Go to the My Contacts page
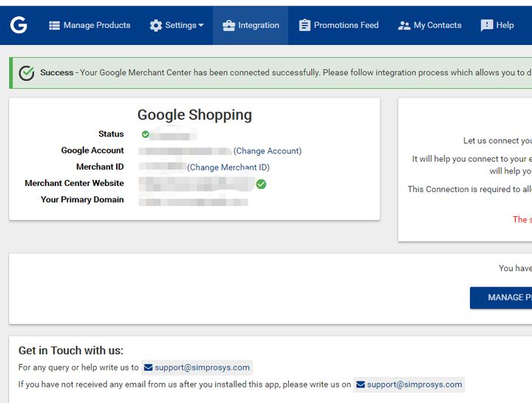Image resolution: width=532 pixels, height=403 pixels. coord(429,25)
